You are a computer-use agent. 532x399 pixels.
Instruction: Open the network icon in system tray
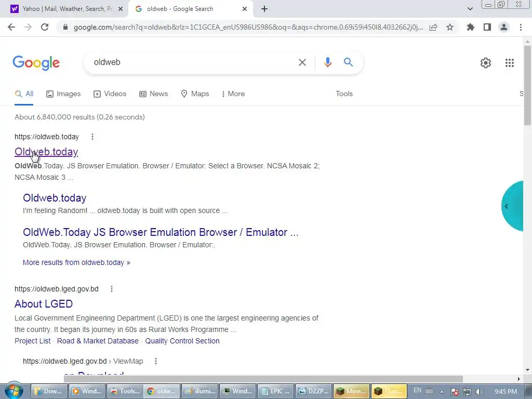[467, 392]
